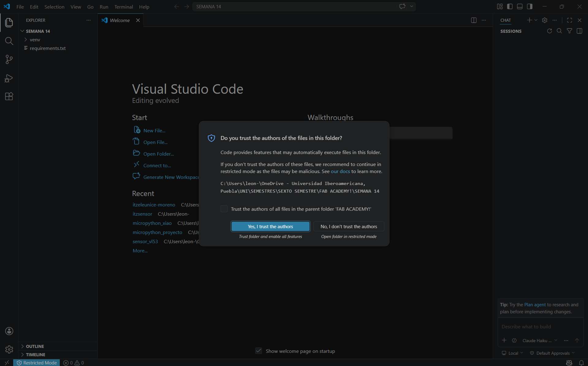Add context with plus in chat input

pos(504,340)
